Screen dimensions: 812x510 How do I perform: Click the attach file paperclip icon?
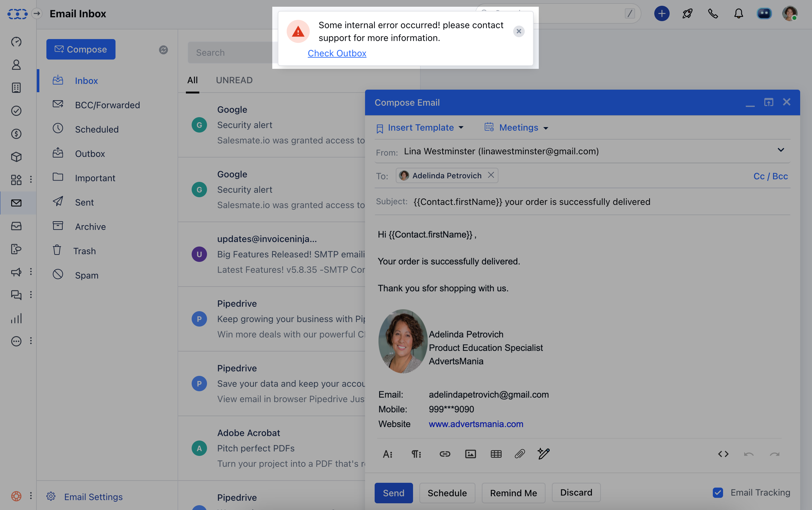520,454
